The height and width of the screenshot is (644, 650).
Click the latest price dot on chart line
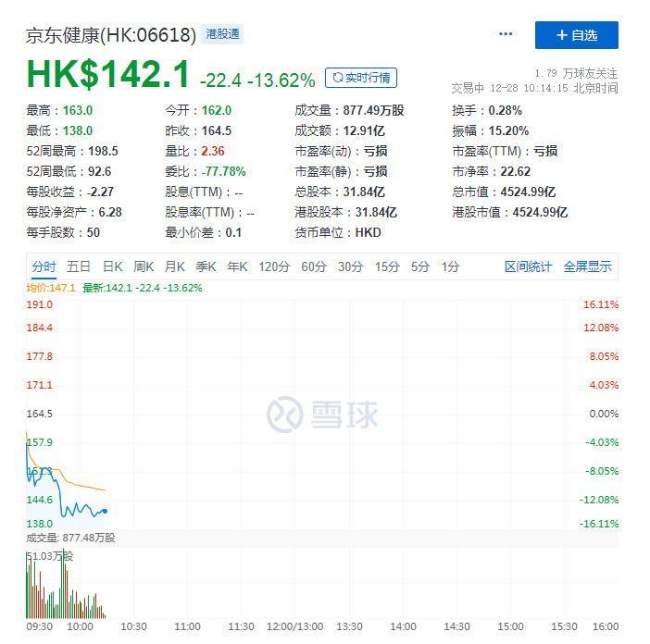click(105, 511)
